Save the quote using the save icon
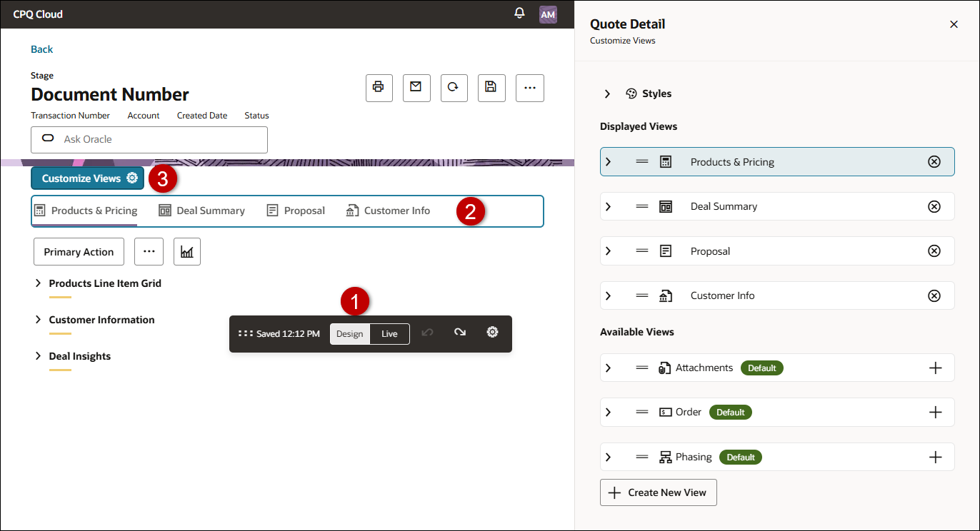This screenshot has width=980, height=531. (x=491, y=88)
